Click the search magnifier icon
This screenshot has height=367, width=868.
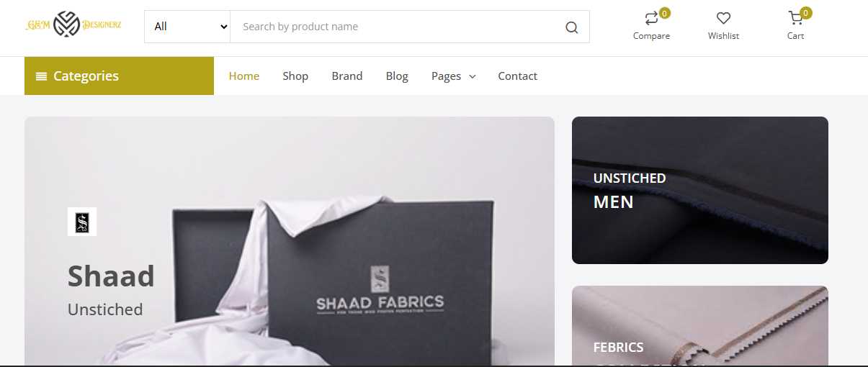(571, 27)
